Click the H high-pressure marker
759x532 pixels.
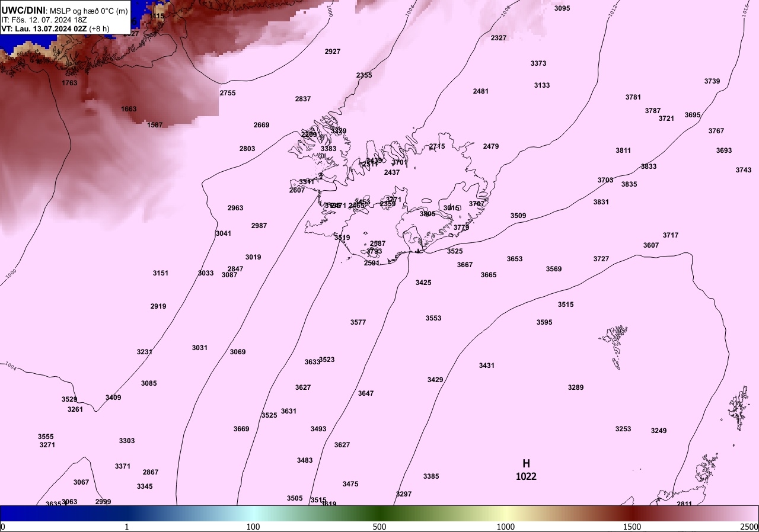pyautogui.click(x=526, y=463)
